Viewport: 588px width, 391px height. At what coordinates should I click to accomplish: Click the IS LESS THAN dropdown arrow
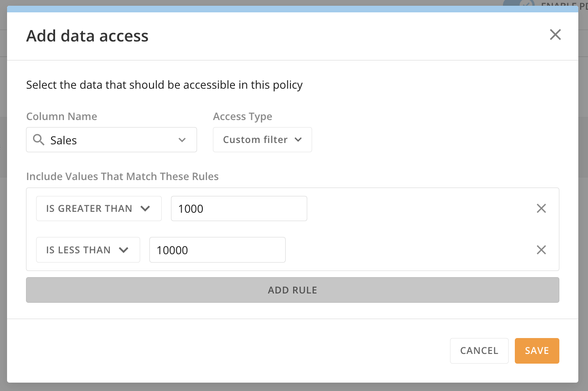(x=124, y=250)
